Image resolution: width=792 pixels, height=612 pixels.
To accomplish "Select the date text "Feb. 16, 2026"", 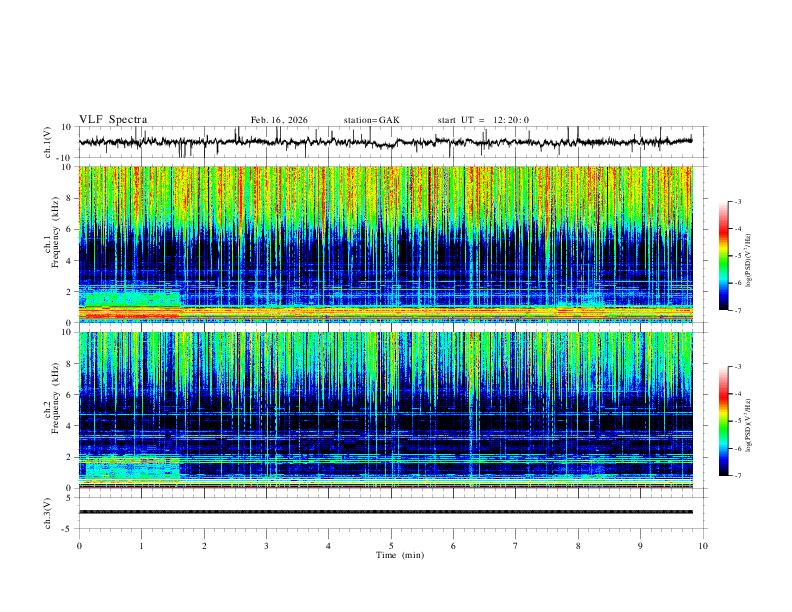I will tap(279, 120).
